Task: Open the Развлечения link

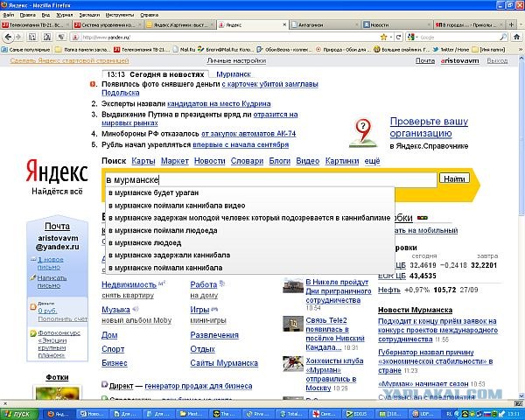Action: tap(214, 335)
